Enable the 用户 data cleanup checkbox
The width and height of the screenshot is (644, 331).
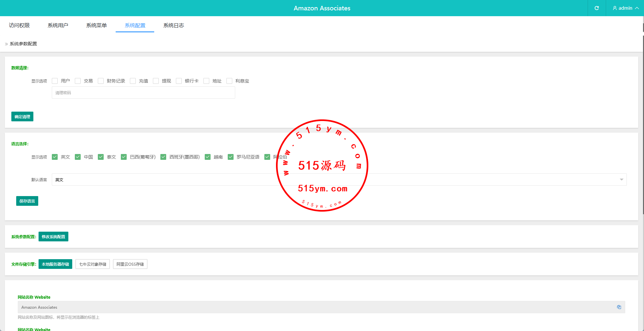(x=55, y=81)
